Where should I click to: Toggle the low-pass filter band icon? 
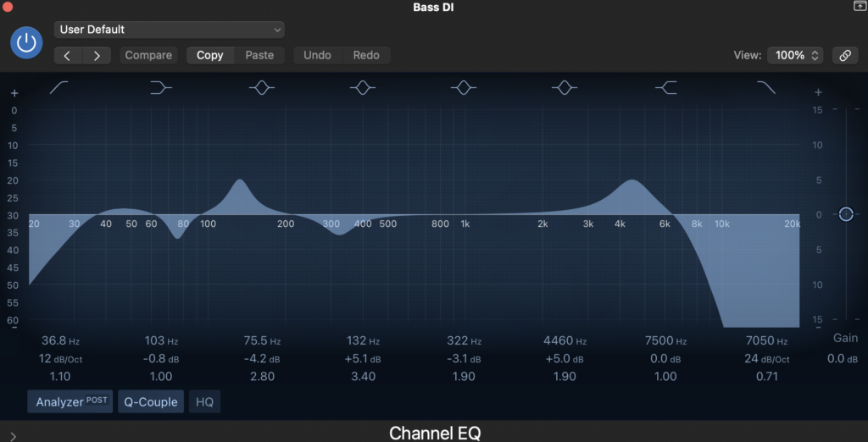[766, 87]
